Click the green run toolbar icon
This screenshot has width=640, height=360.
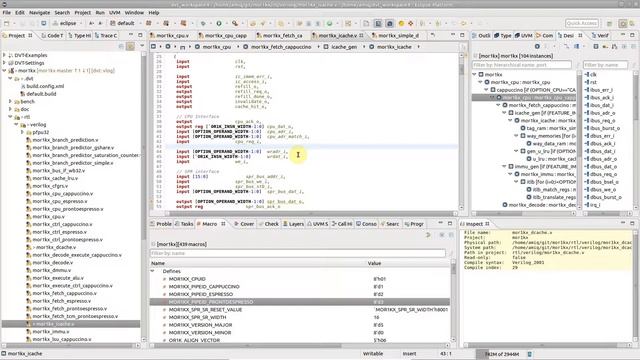pyautogui.click(x=219, y=23)
